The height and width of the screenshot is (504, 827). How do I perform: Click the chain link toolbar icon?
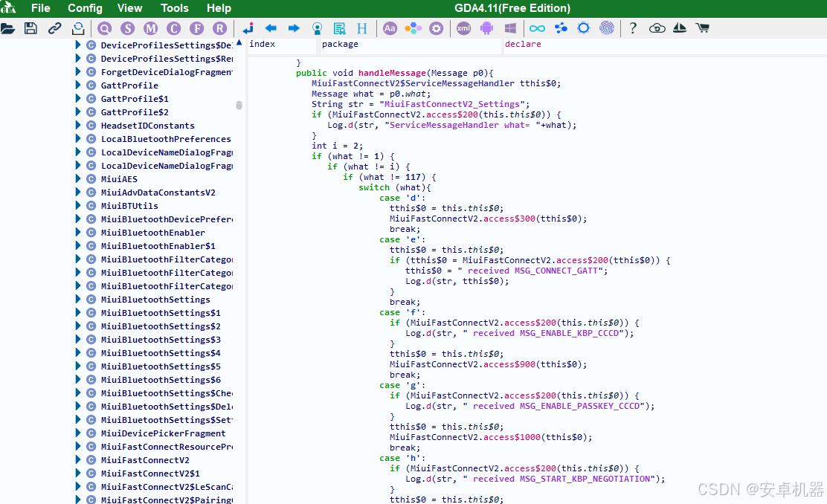(54, 28)
